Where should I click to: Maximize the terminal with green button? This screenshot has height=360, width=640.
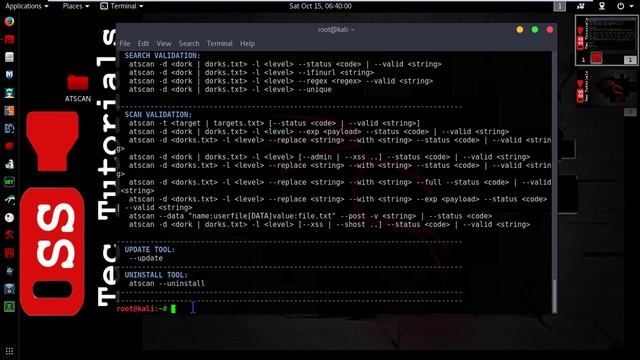(535, 29)
